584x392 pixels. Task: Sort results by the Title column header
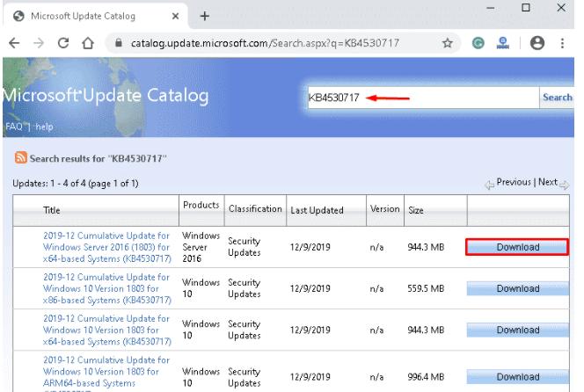51,210
